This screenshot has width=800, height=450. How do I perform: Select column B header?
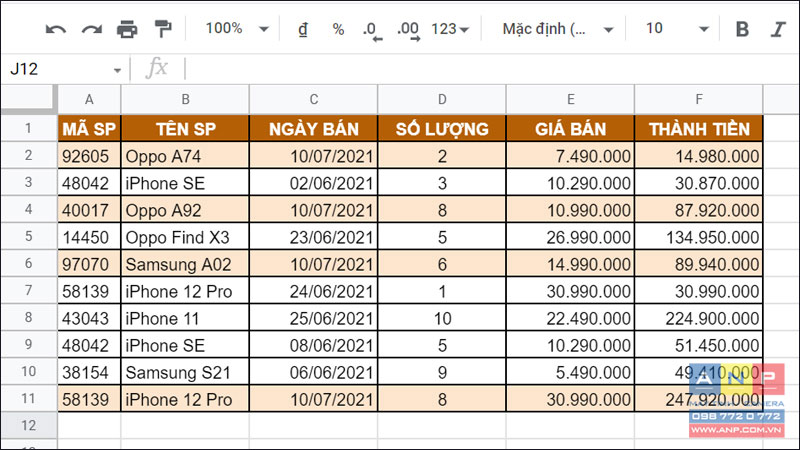point(185,99)
